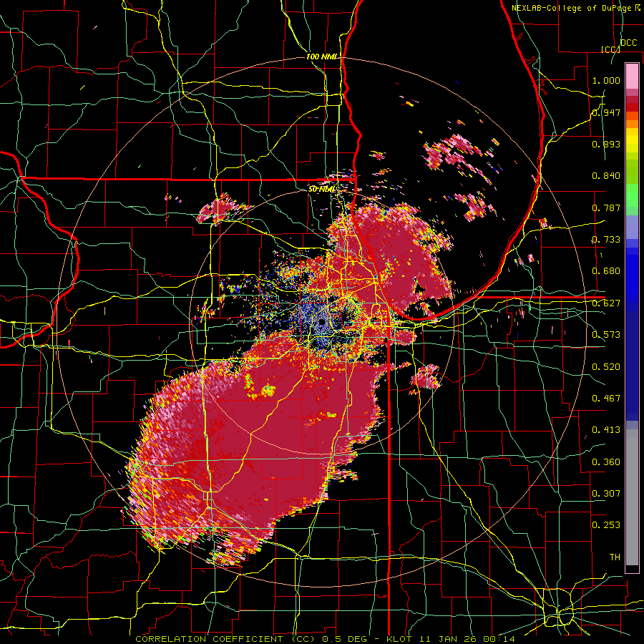This screenshot has width=644, height=644.
Task: Select the 1.000 value on the color scale
Action: click(606, 80)
